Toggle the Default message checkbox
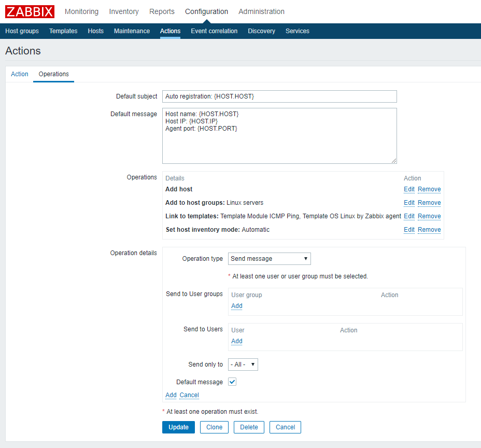This screenshot has width=481, height=448. click(x=232, y=382)
